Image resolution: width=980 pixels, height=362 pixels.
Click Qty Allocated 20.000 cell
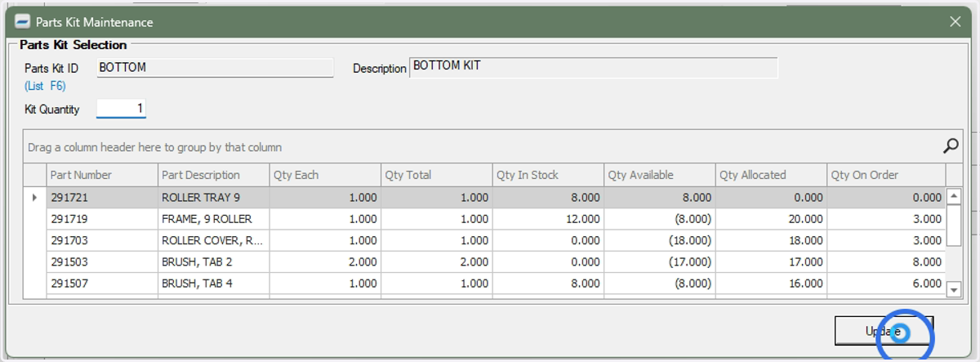771,219
